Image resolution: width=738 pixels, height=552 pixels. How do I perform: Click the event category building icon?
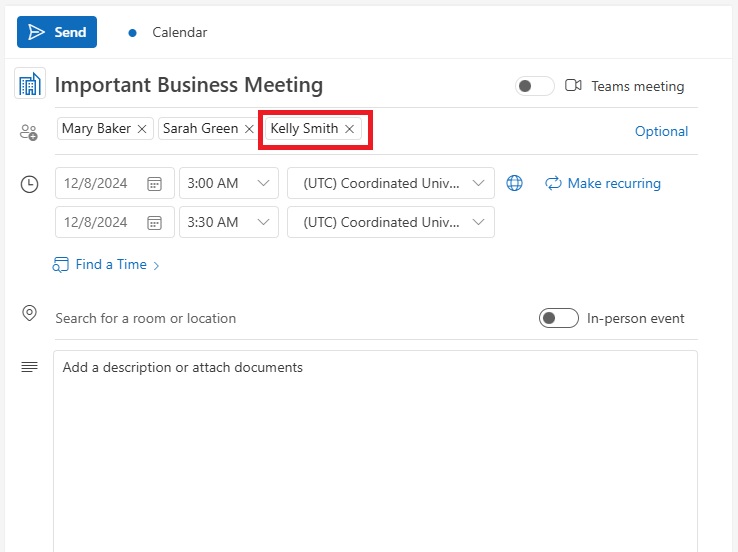(x=30, y=83)
